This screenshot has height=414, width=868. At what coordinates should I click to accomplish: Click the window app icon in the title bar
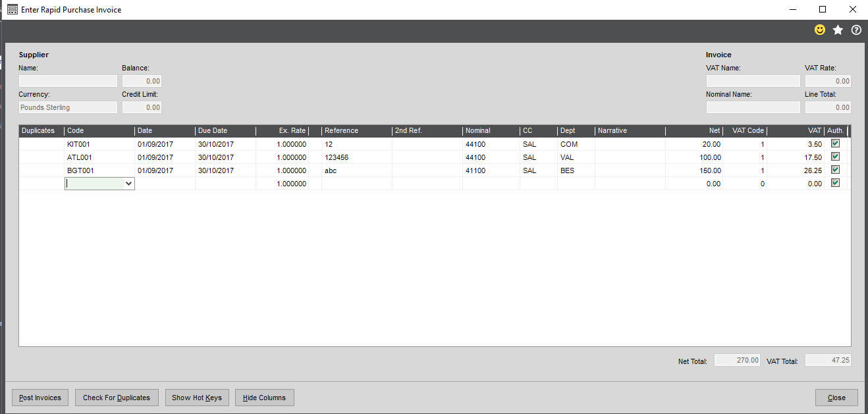point(12,9)
